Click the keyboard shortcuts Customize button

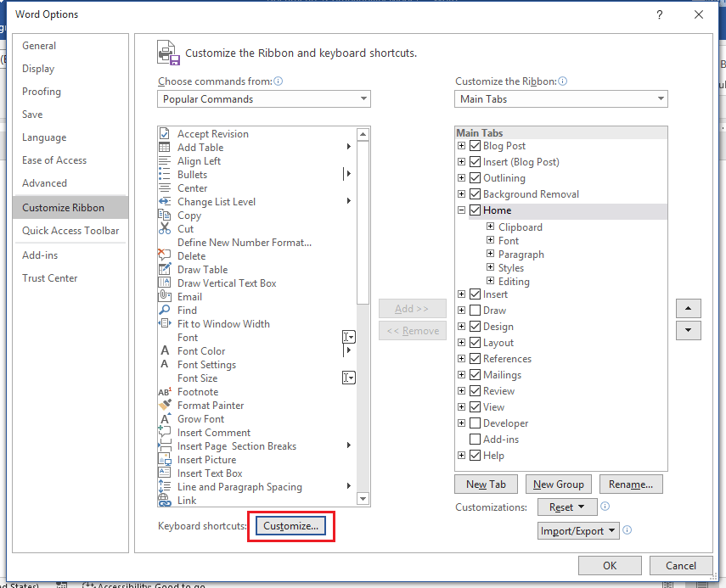pos(290,526)
